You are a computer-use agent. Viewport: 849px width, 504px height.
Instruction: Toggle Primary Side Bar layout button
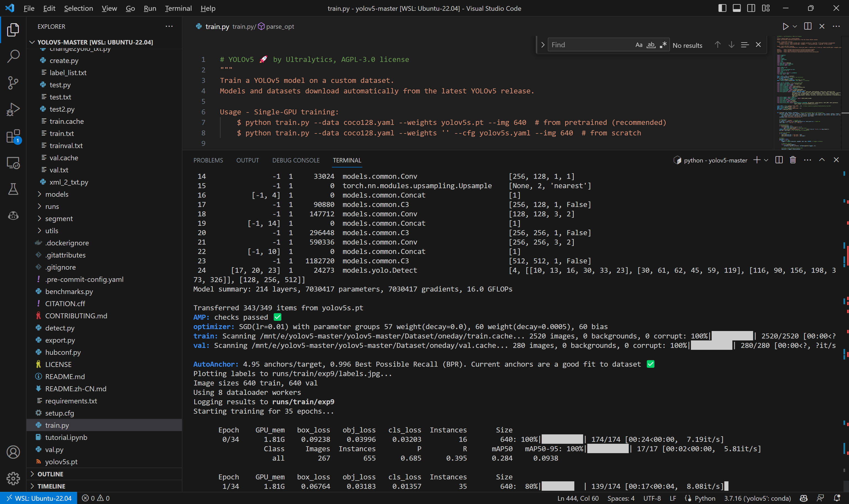722,8
